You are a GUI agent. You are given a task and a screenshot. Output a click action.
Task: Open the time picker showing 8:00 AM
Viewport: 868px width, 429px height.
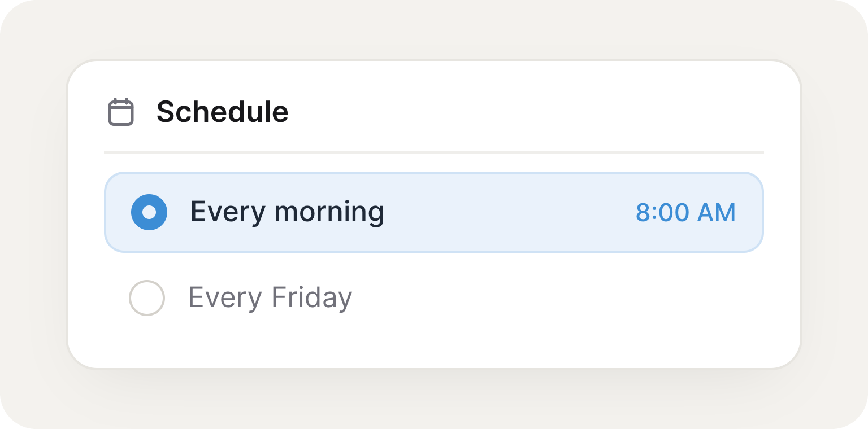685,213
